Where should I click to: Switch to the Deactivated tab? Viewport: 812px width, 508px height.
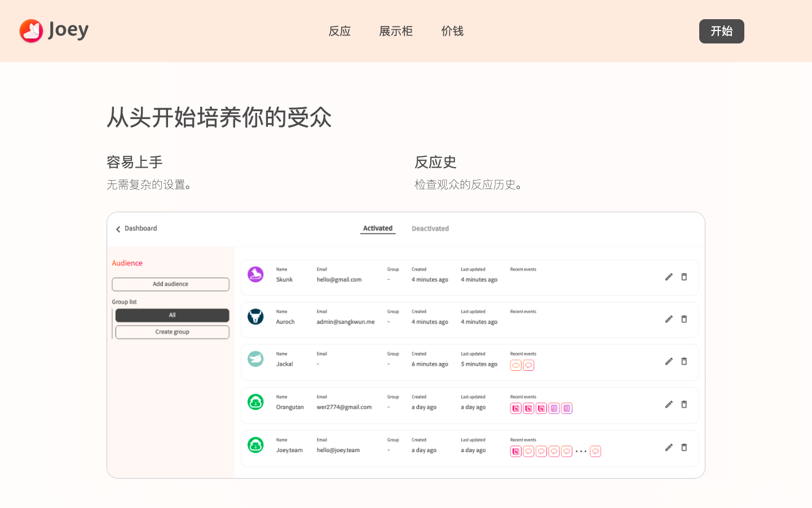[x=430, y=229]
